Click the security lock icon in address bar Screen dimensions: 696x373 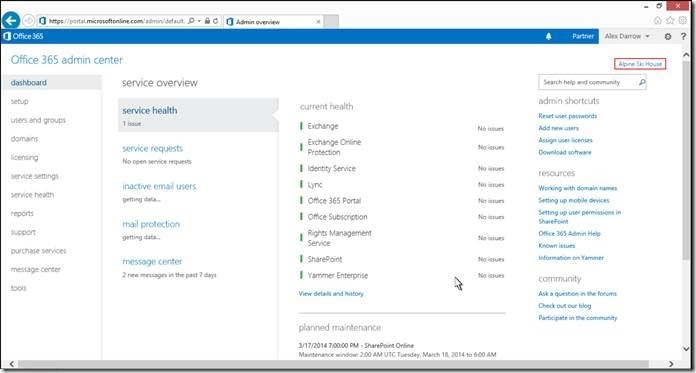point(207,21)
